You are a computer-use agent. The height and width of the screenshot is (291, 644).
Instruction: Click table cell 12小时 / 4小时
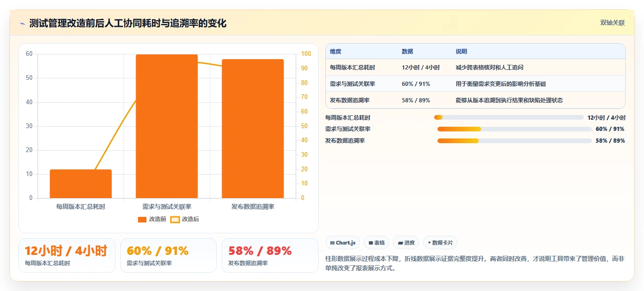[421, 68]
